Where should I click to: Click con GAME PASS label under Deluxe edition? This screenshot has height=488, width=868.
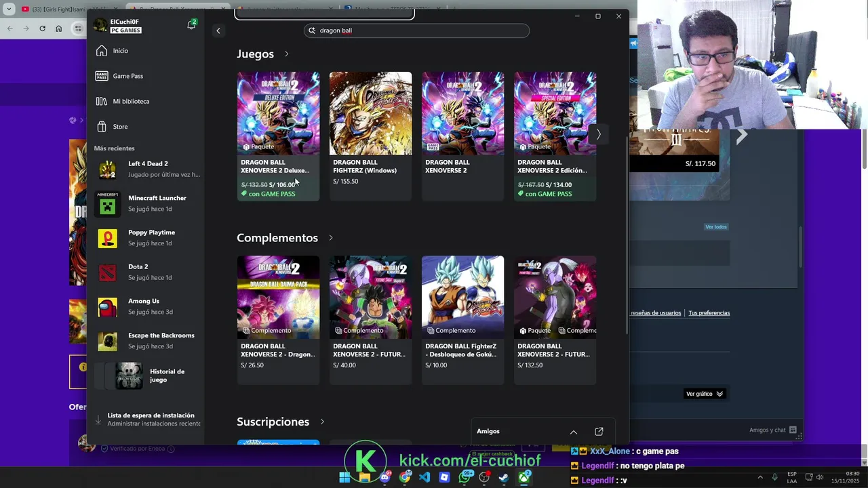(269, 194)
